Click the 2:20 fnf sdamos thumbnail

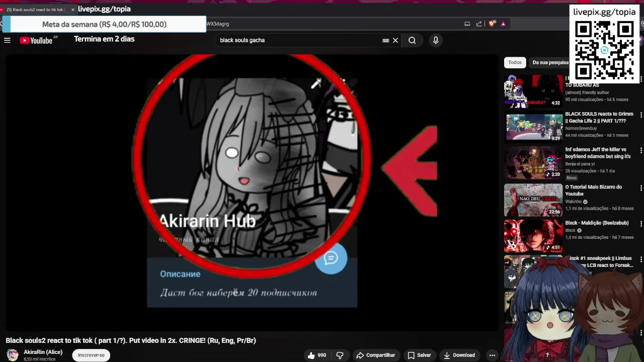(x=533, y=162)
